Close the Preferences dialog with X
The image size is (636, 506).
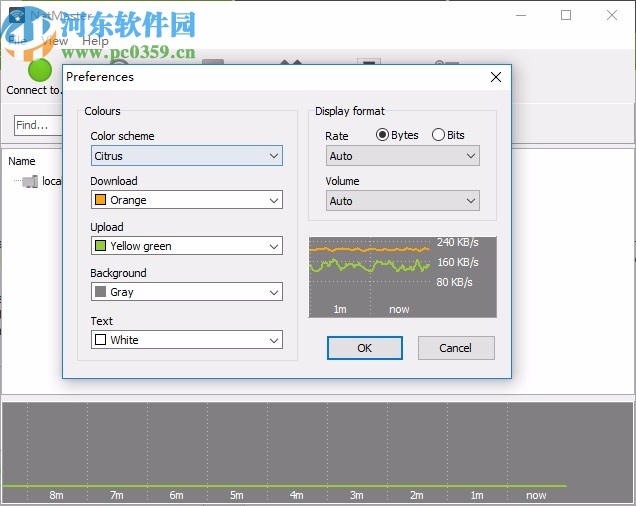[x=496, y=77]
